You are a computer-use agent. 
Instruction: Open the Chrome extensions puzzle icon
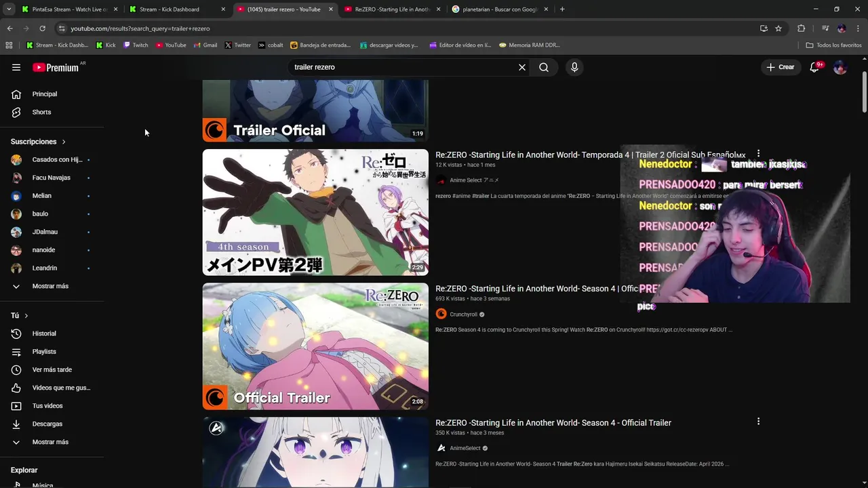(x=802, y=28)
